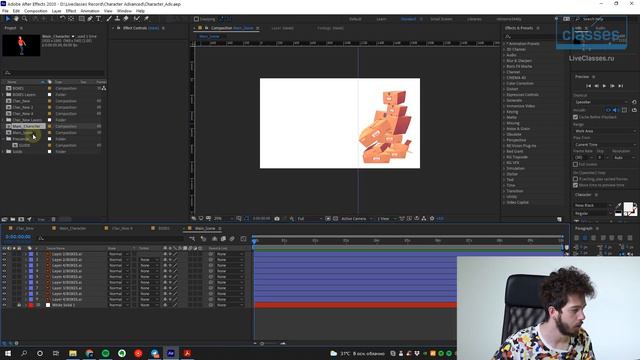Toggle Cache Before Playback checkbox

click(576, 117)
